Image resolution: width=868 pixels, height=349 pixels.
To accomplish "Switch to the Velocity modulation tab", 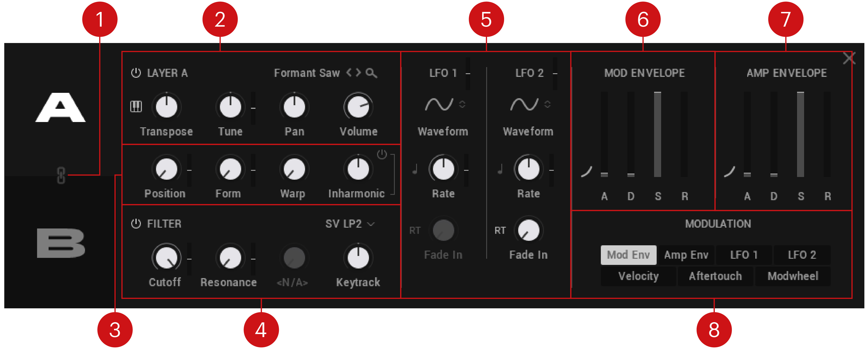I will tap(638, 276).
